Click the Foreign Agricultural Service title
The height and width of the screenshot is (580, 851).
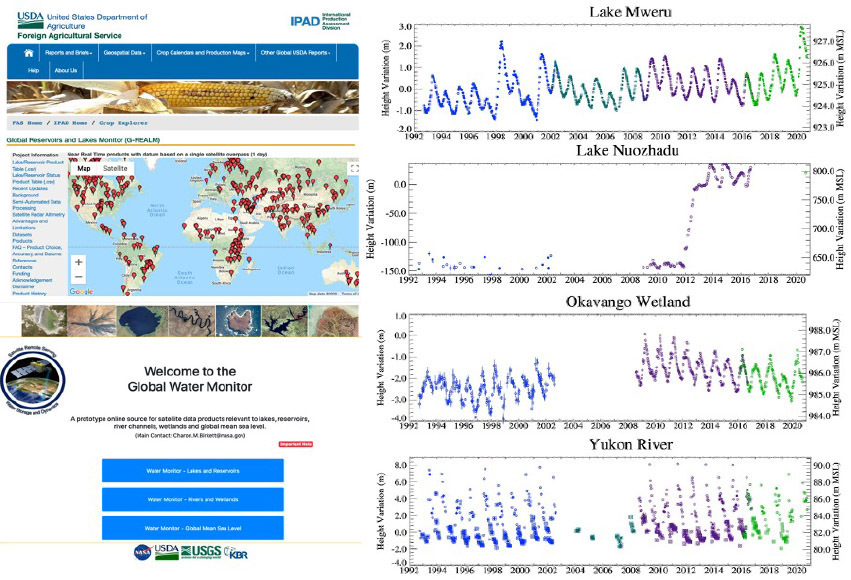[69, 36]
